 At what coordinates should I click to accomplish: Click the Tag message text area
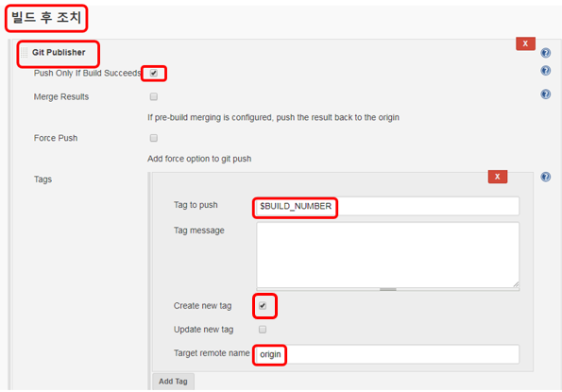(x=388, y=255)
